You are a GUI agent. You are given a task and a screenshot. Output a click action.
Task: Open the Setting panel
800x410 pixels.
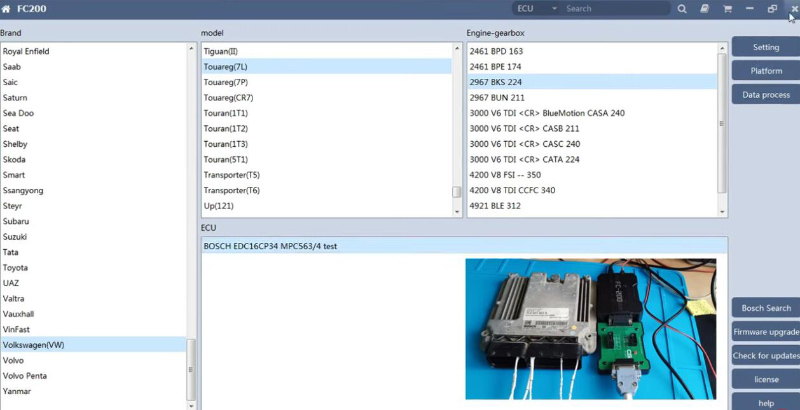pyautogui.click(x=765, y=47)
